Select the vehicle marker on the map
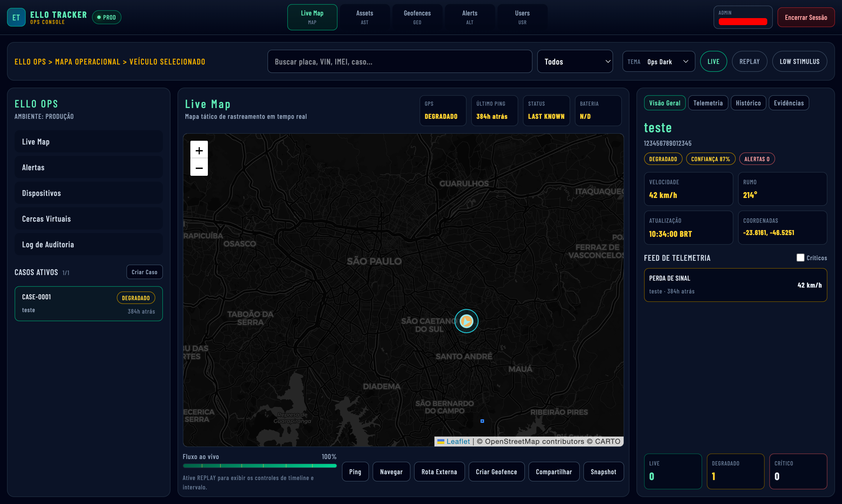 (467, 321)
